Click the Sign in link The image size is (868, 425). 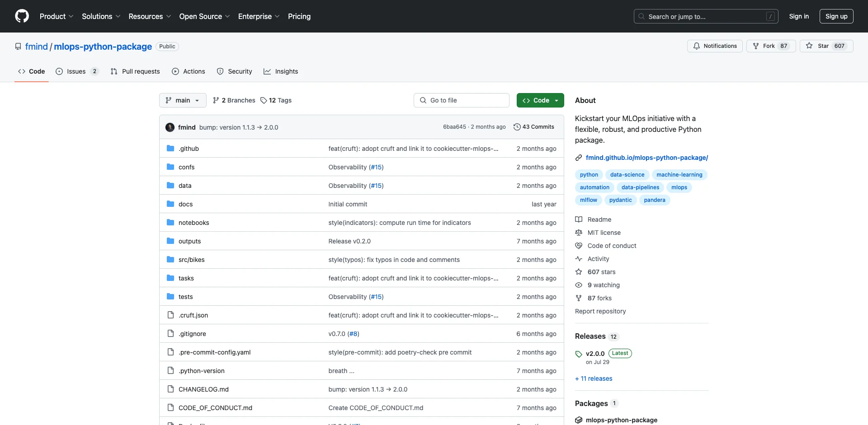click(799, 16)
